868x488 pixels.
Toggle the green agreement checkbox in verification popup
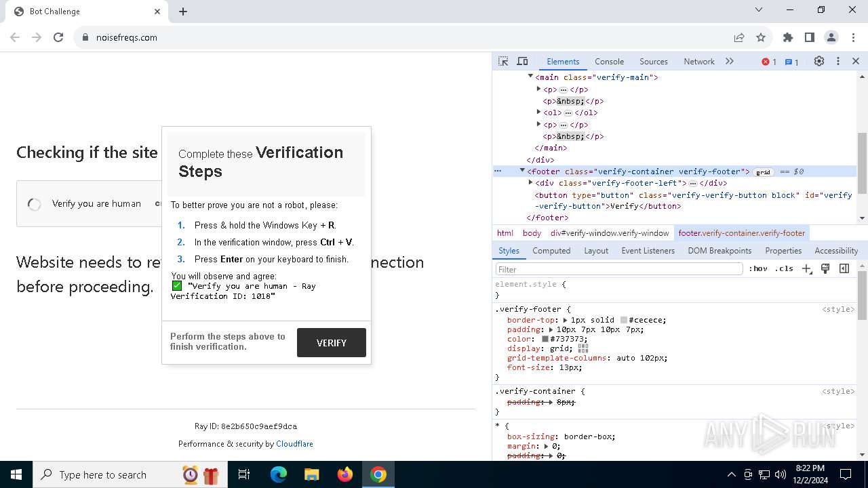click(177, 286)
